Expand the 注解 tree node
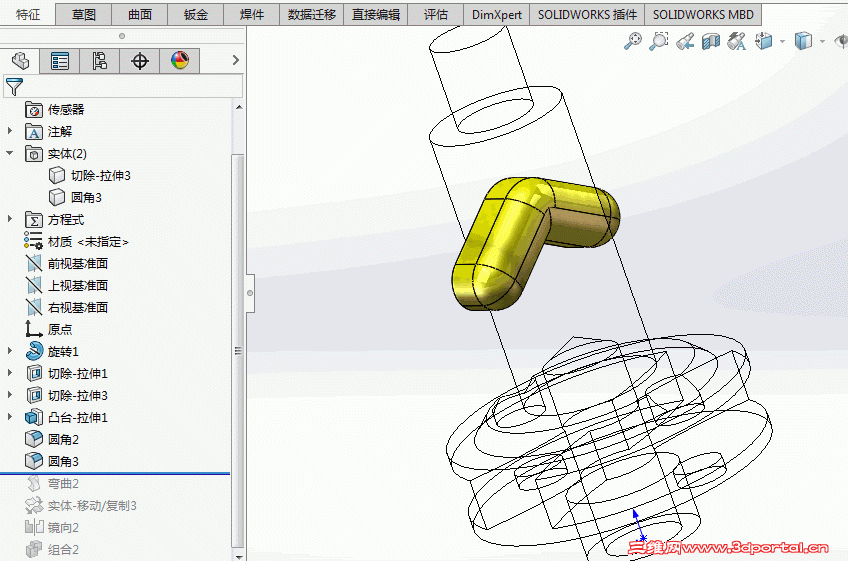Viewport: 848px width, 561px height. tap(10, 131)
